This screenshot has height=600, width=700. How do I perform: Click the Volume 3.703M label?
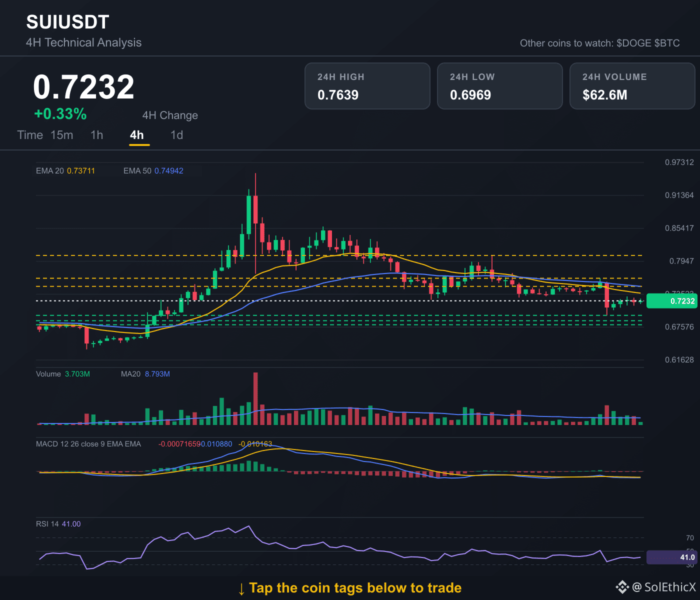[63, 374]
